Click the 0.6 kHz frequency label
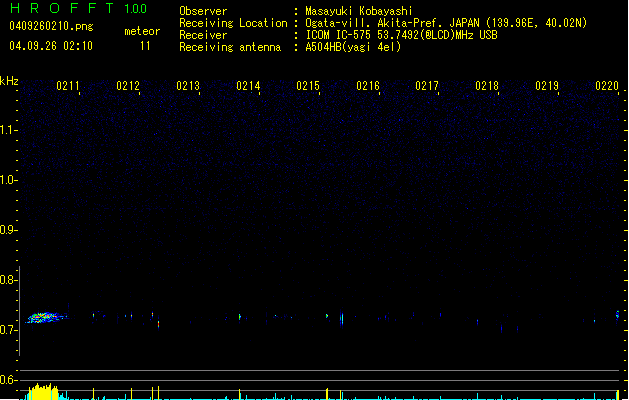The height and width of the screenshot is (400, 629). (x=8, y=380)
